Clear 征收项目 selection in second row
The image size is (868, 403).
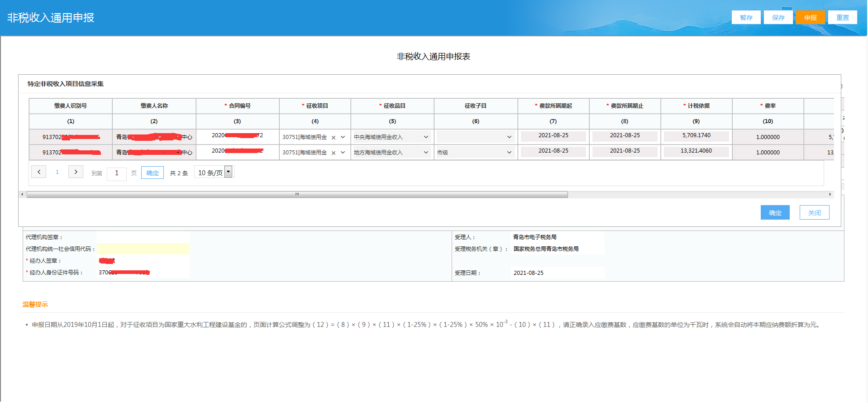pos(334,153)
